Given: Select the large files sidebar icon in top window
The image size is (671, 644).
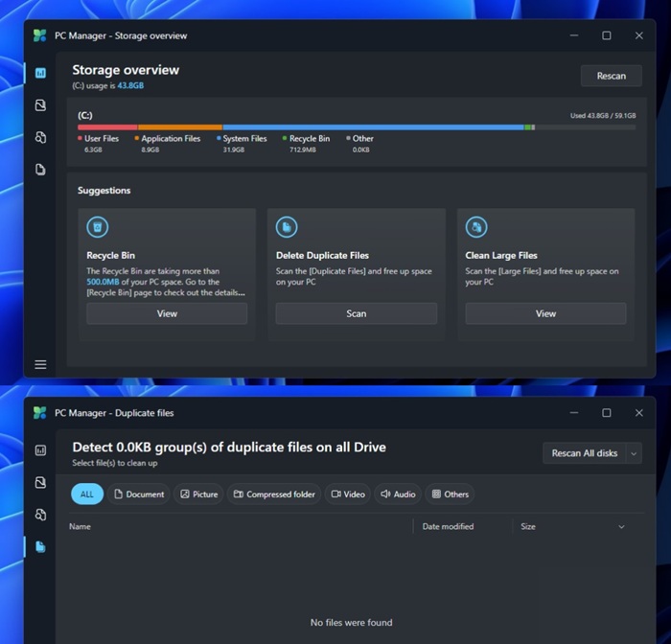Looking at the screenshot, I should click(40, 137).
